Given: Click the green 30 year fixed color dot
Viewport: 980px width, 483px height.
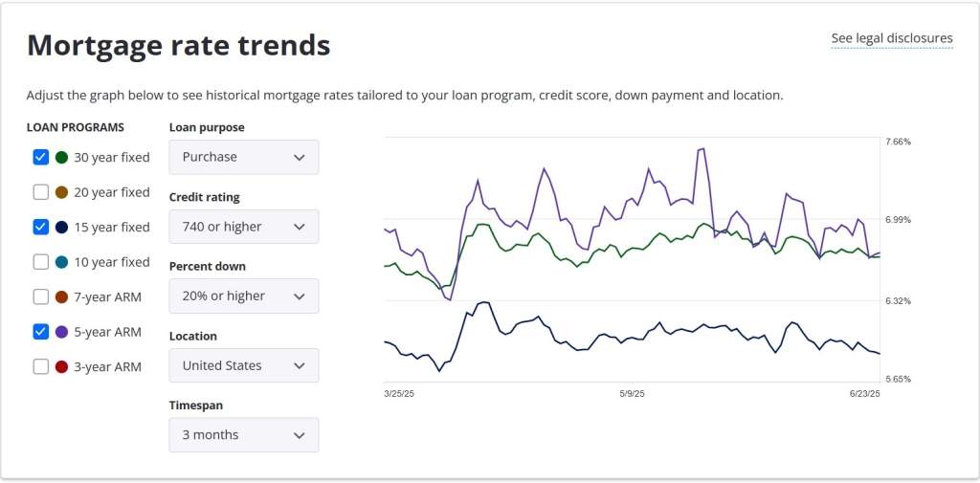Looking at the screenshot, I should click(x=62, y=157).
